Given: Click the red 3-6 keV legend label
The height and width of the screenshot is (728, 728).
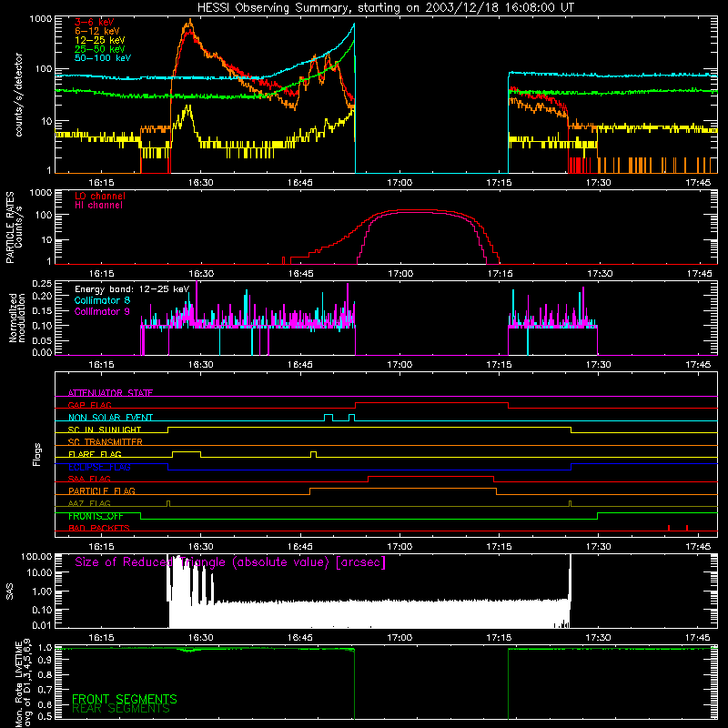Looking at the screenshot, I should [x=95, y=22].
